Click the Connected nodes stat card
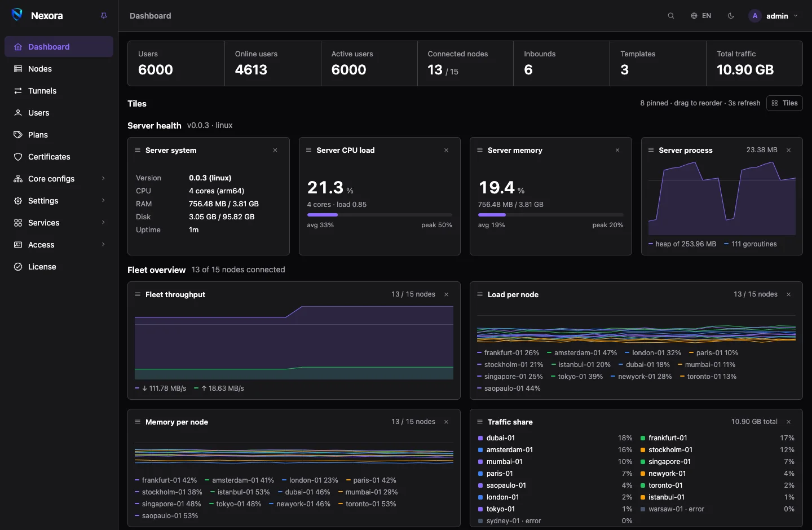Viewport: 812px width, 530px height. pyautogui.click(x=465, y=63)
